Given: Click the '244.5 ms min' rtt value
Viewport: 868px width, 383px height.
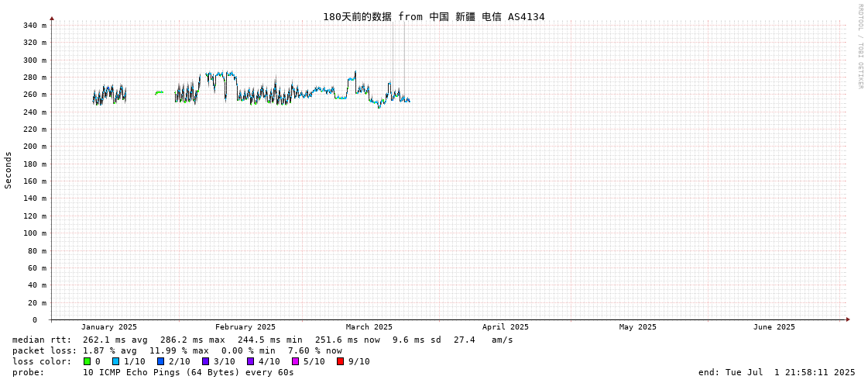Looking at the screenshot, I should click(271, 340).
